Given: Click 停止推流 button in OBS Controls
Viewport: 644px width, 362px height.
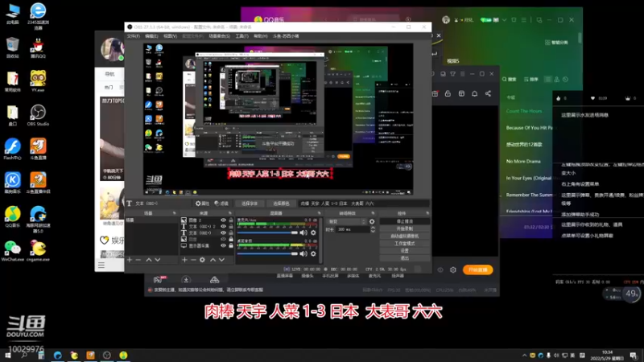Looking at the screenshot, I should point(405,221).
